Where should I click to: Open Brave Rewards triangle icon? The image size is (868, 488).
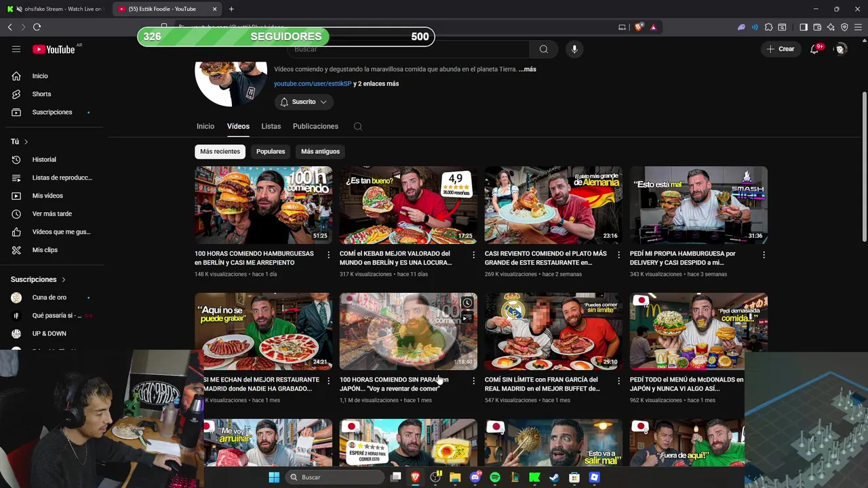[x=653, y=27]
